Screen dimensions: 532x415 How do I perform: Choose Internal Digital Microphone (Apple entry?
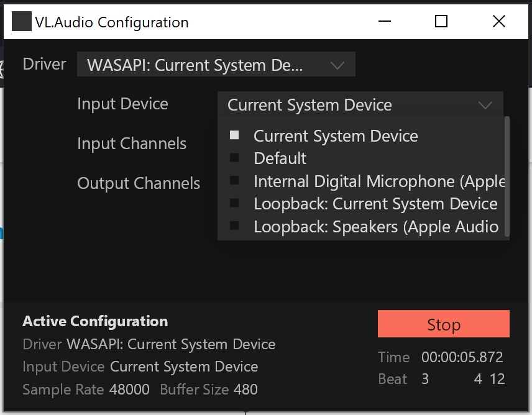[379, 181]
